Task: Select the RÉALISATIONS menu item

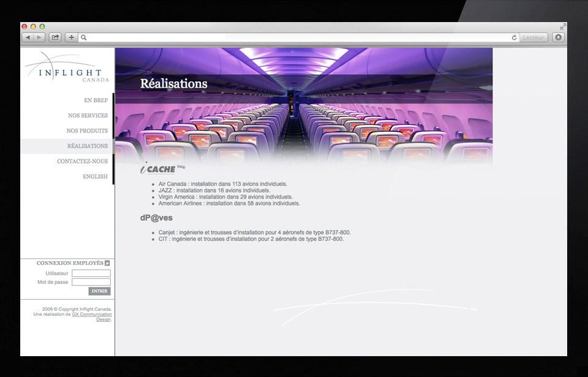Action: (x=87, y=146)
